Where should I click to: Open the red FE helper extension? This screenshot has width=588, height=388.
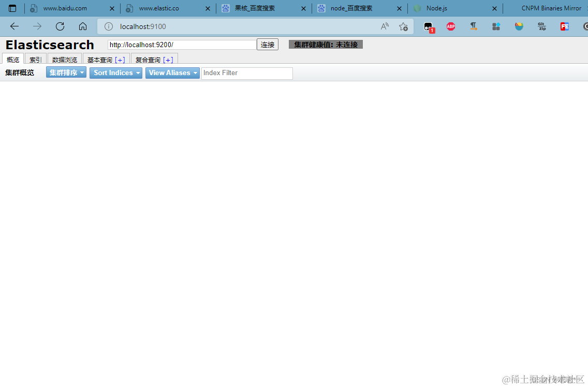564,26
